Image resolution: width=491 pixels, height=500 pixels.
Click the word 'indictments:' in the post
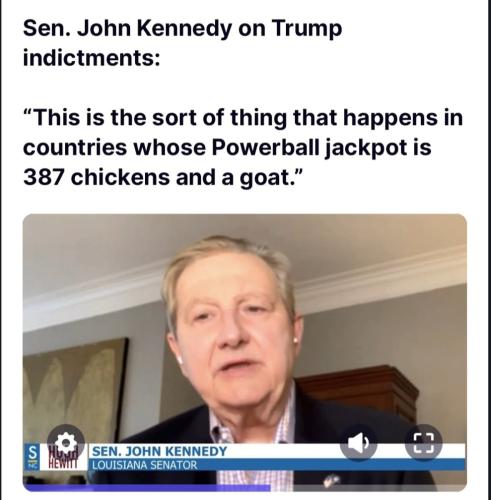point(92,57)
